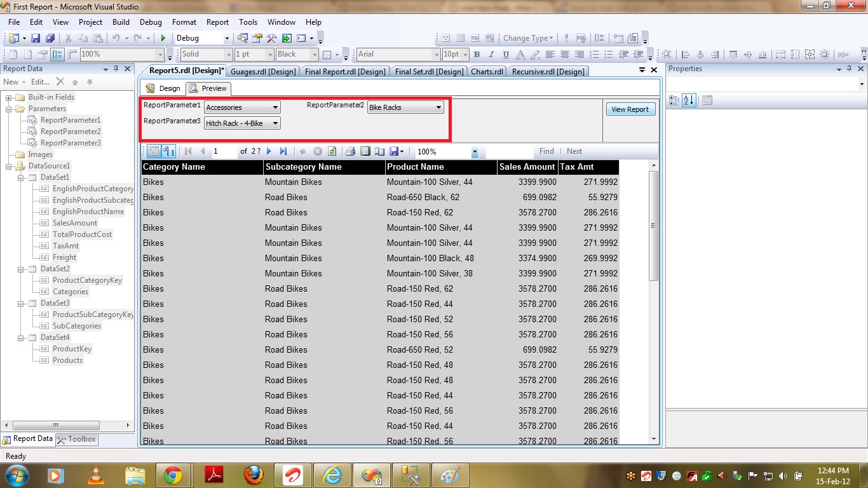This screenshot has height=488, width=868.
Task: Switch to the Final Report.rdl tab
Action: (344, 71)
